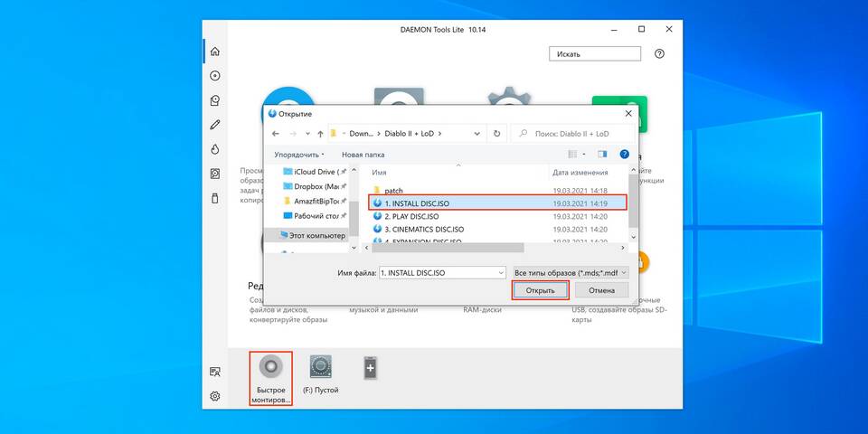Image resolution: width=868 pixels, height=434 pixels.
Task: Click the Искать search field in DAEMON Tools
Action: 595,53
